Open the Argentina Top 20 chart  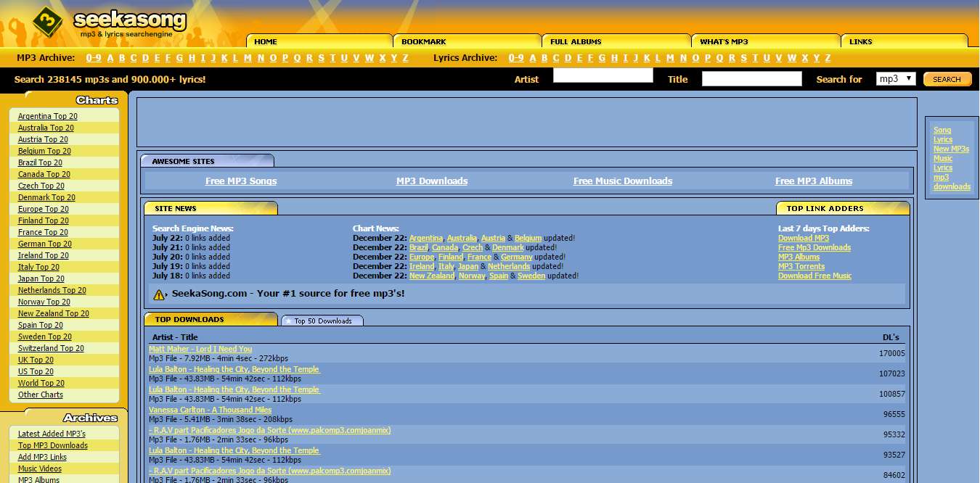(x=48, y=116)
